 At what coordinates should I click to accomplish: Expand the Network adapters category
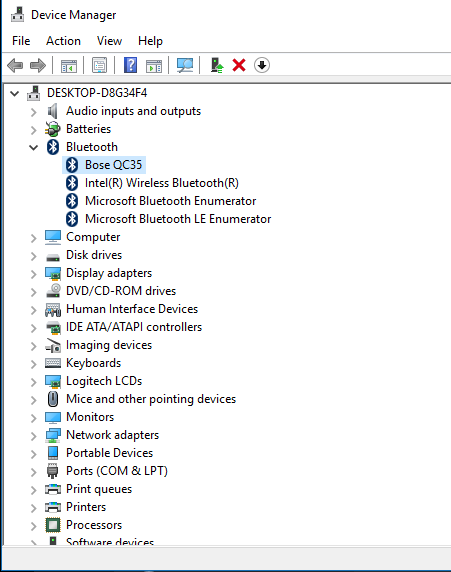click(x=34, y=436)
